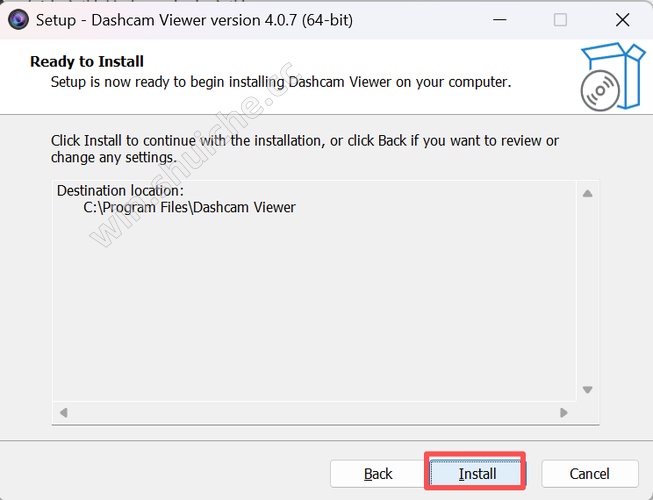Click the scroll up arrow in summary box
The width and height of the screenshot is (653, 500).
588,194
